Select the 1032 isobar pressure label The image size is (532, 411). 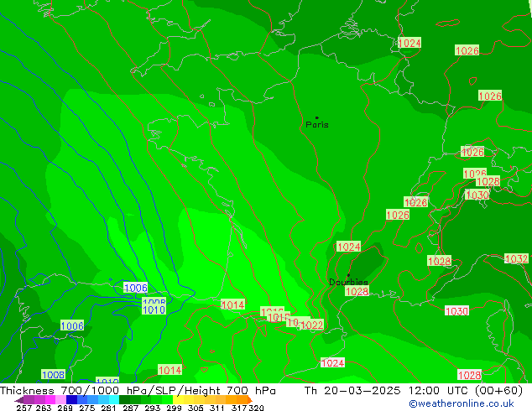click(516, 258)
